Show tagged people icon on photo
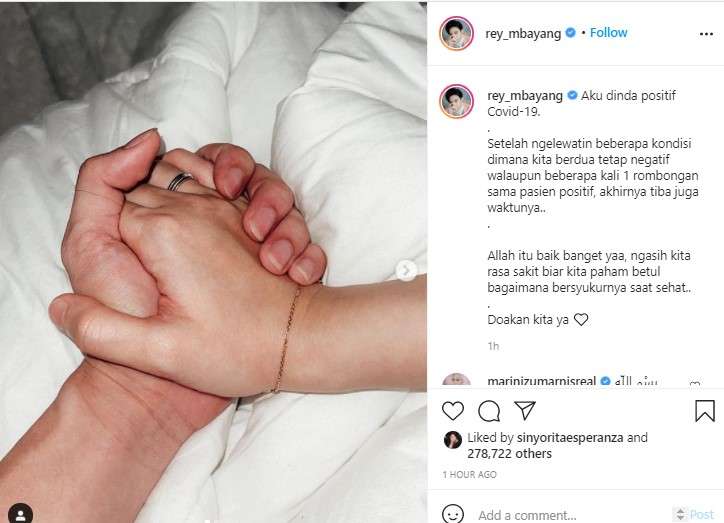 tap(20, 514)
